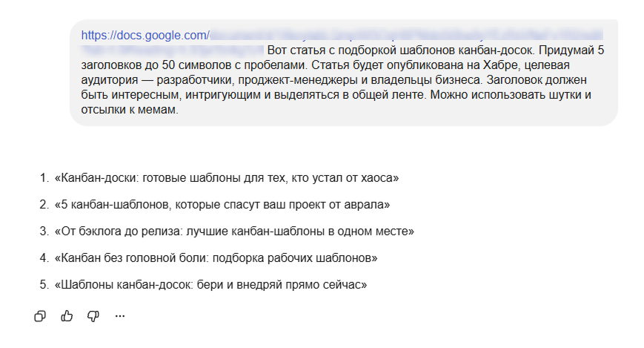
Task: Click headline «Шаблоны канбан-досок: бери и внедряй»
Action: click(x=210, y=285)
